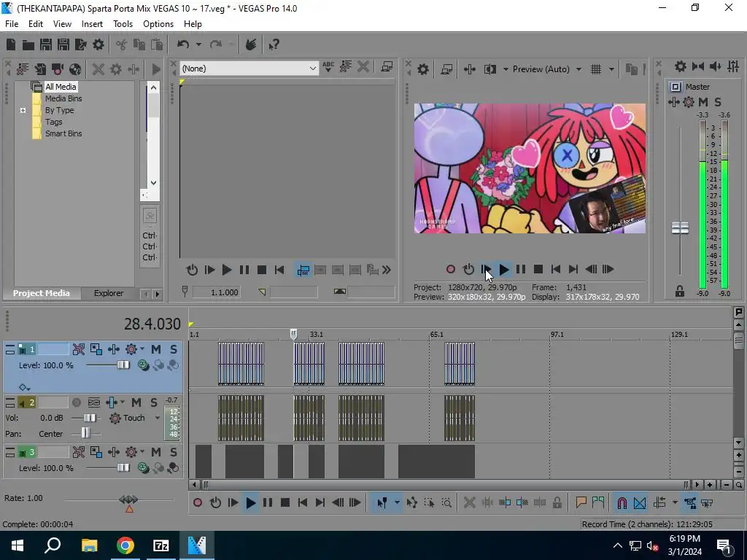This screenshot has height=560, width=747.
Task: Solo video track 3
Action: tap(174, 452)
